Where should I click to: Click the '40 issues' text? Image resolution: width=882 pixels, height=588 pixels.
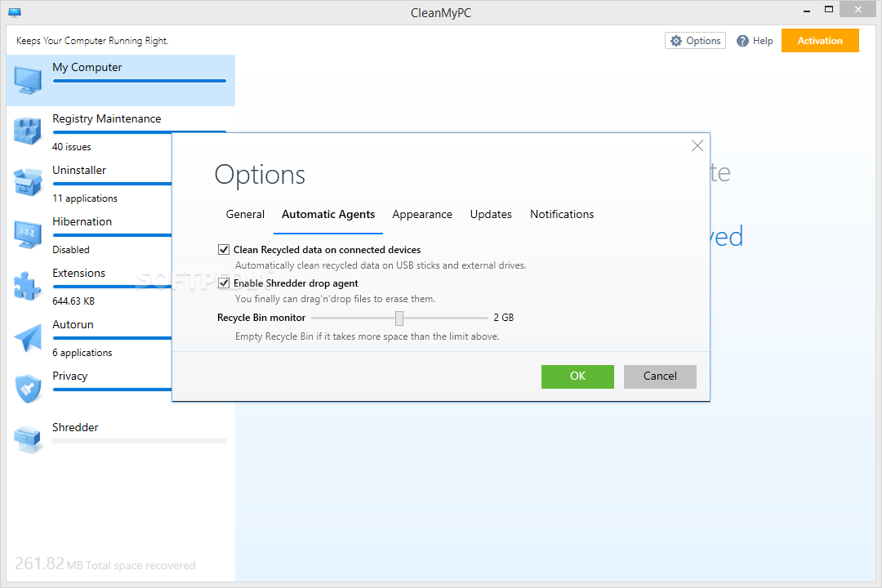pos(71,147)
